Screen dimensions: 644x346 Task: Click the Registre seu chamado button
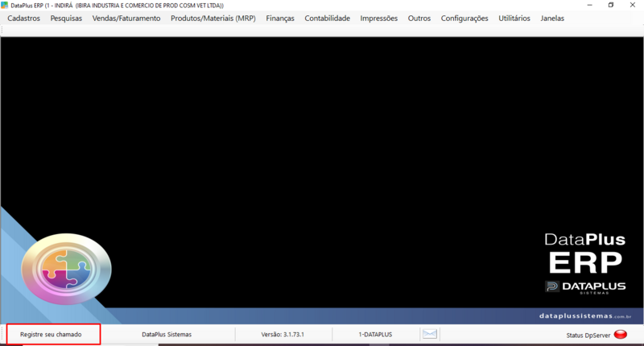click(51, 335)
